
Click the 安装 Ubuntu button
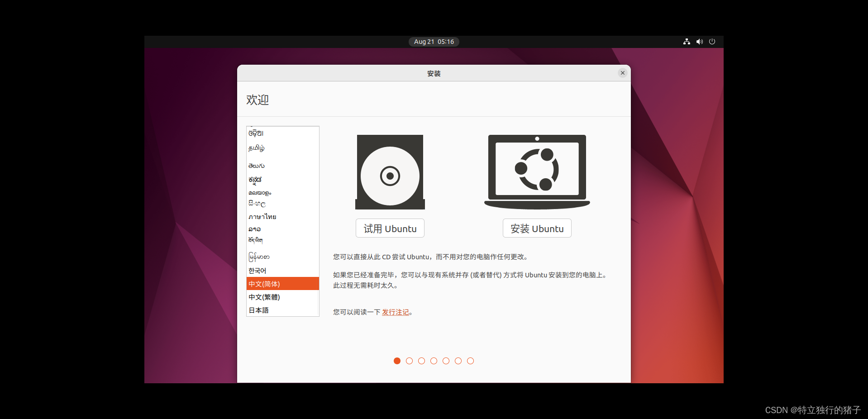(x=537, y=229)
